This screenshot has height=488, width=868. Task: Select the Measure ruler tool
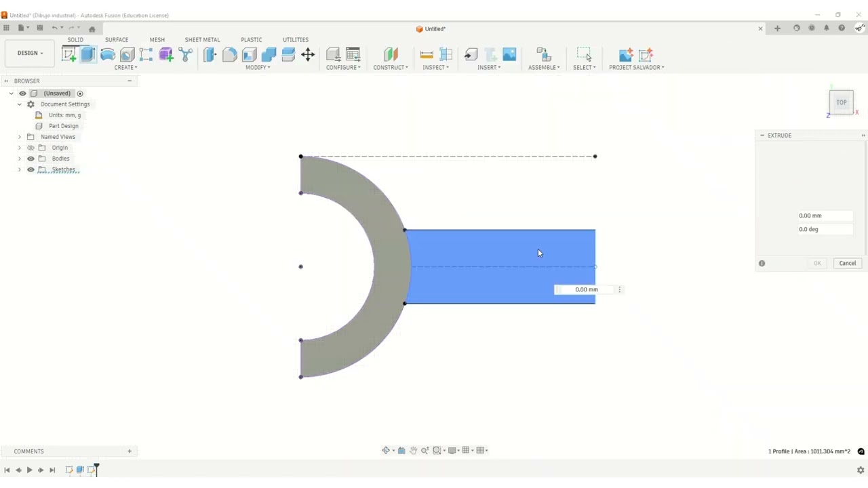point(427,55)
